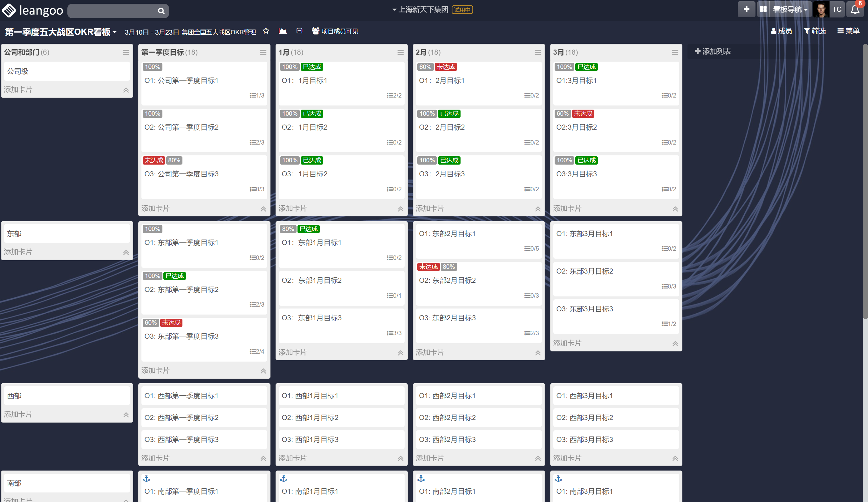
Task: Open the 1月 list hamburger menu
Action: click(400, 52)
